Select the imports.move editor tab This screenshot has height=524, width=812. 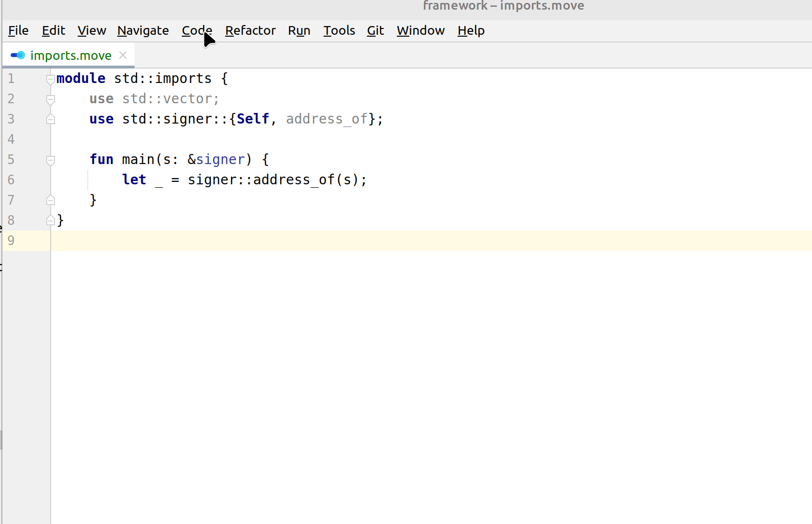pyautogui.click(x=70, y=55)
